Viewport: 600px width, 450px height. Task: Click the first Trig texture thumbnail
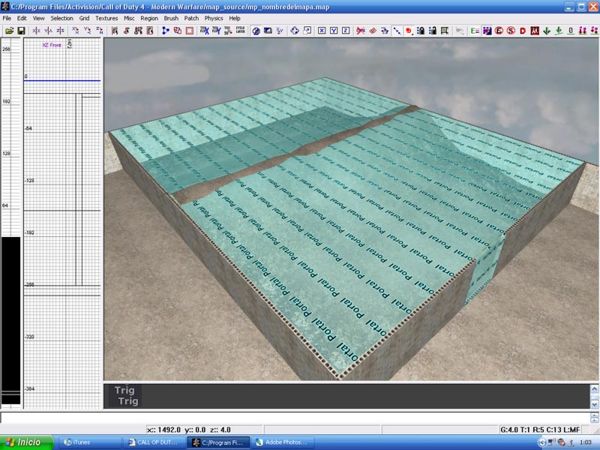[125, 390]
